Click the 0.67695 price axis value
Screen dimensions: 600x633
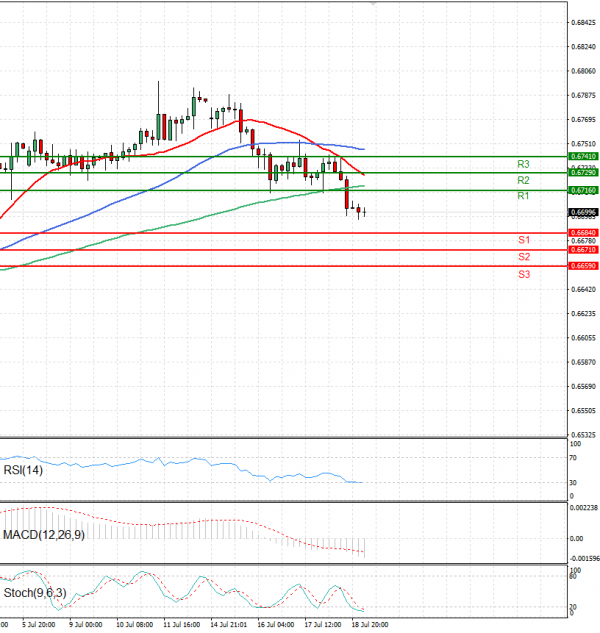click(x=583, y=119)
